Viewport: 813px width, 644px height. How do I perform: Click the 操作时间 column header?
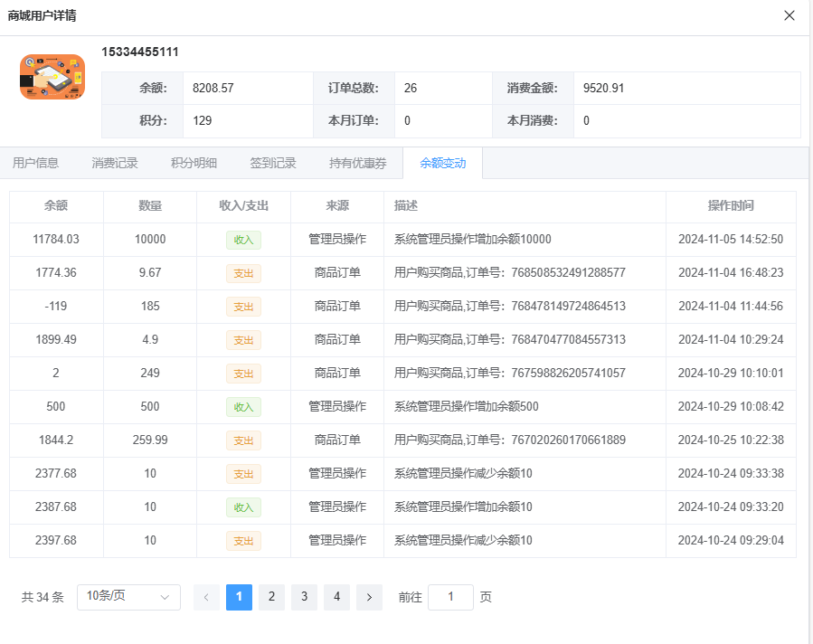point(731,206)
